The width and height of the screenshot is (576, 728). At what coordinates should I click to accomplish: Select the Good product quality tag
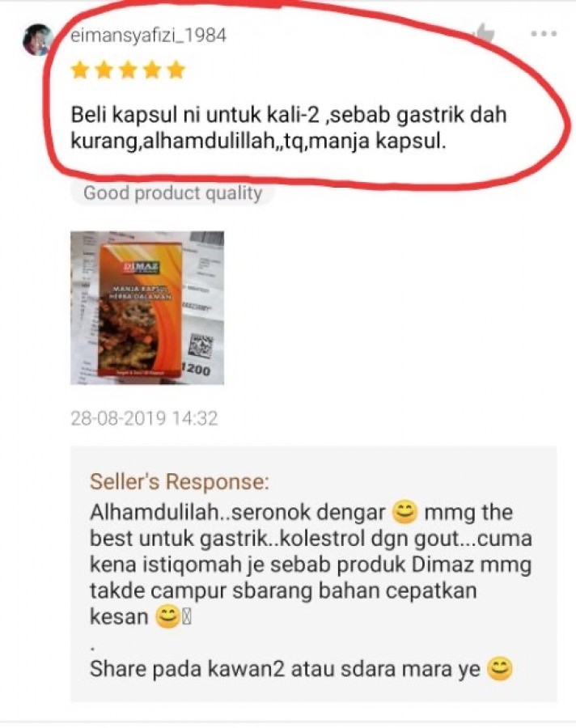tap(173, 193)
